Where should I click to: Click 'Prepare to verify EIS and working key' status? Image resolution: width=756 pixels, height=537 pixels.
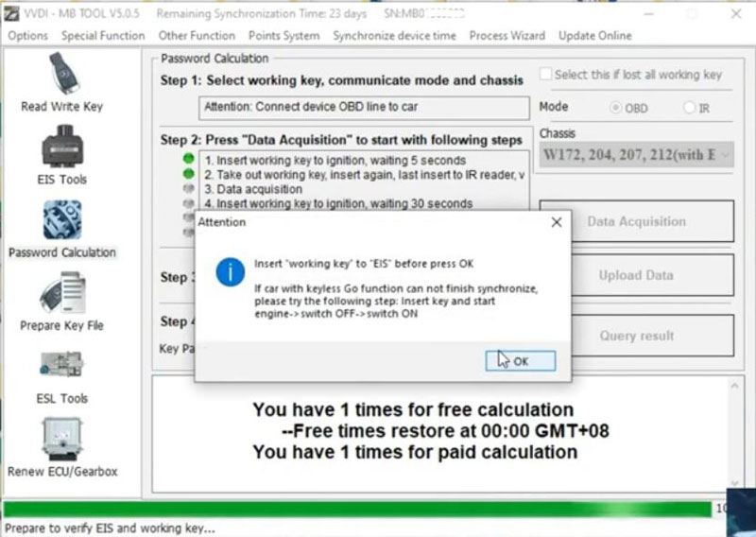(x=110, y=528)
